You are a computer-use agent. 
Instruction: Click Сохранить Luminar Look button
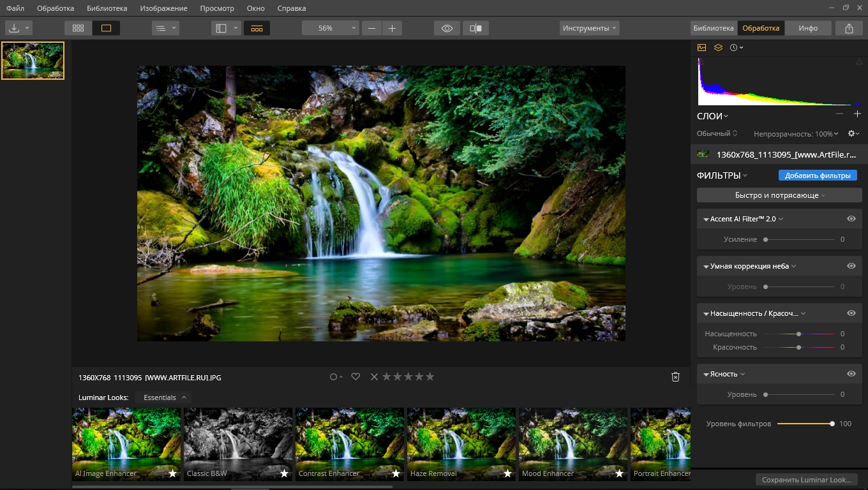[x=806, y=480]
